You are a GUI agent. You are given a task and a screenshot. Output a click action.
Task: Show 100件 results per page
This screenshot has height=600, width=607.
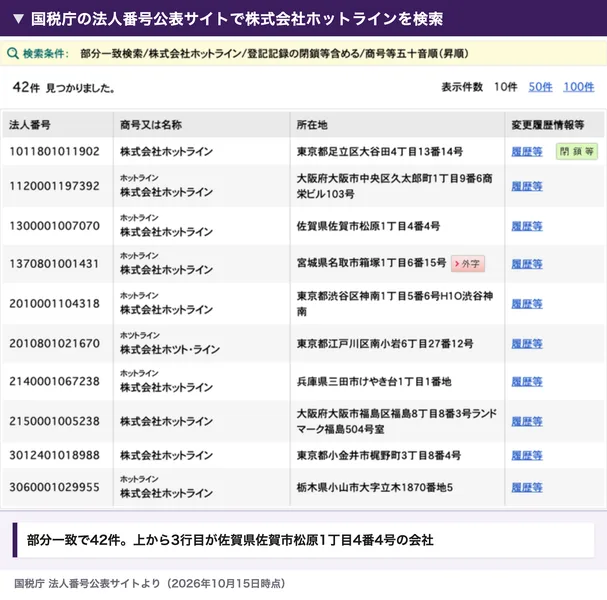(578, 87)
